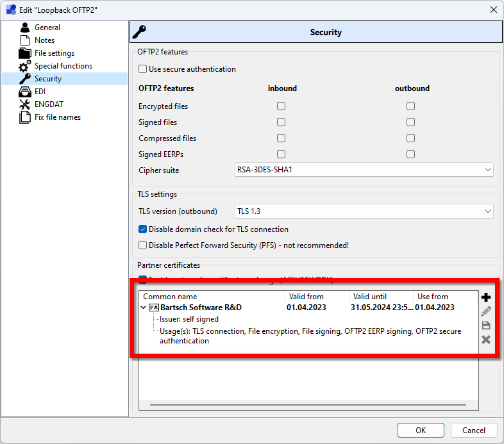Confirm changes with OK button

[421, 430]
